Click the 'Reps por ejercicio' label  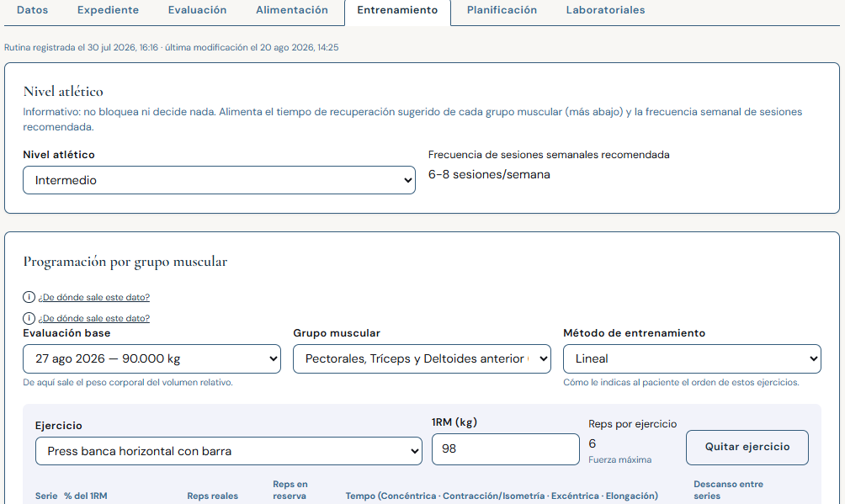[632, 424]
